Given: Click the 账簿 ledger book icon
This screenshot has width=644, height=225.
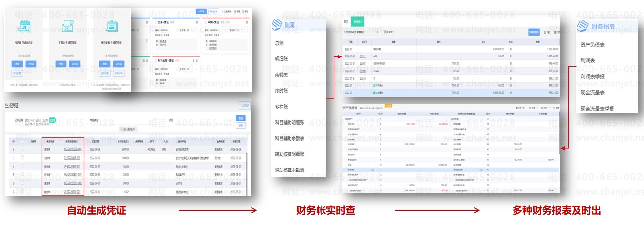Looking at the screenshot, I should (x=278, y=25).
